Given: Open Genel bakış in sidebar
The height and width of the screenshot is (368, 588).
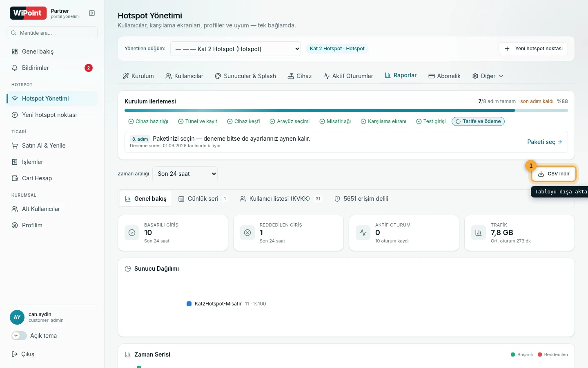Looking at the screenshot, I should point(52,52).
